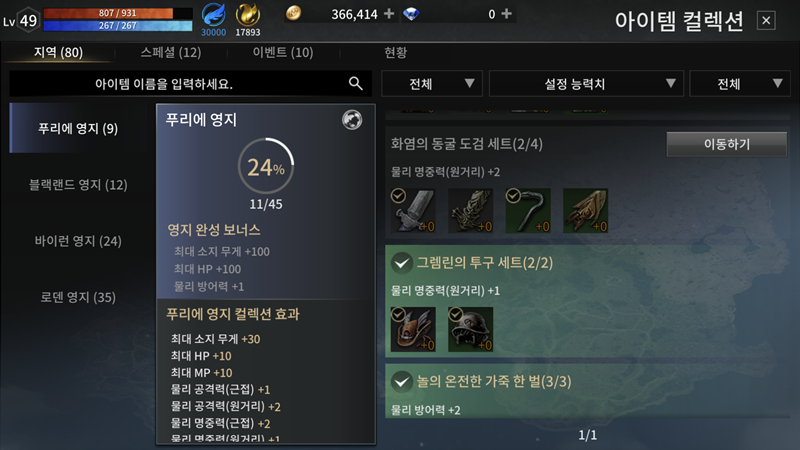The height and width of the screenshot is (450, 800).
Task: Click the search magnifier icon
Action: pos(356,83)
